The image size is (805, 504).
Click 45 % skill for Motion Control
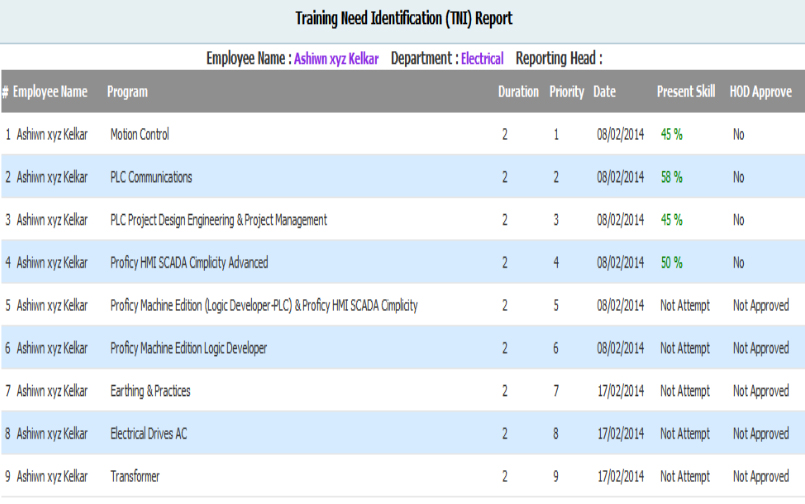tap(672, 134)
